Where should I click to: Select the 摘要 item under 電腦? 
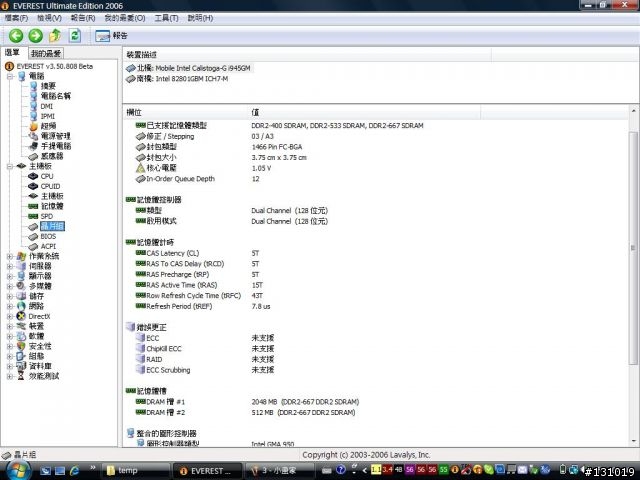(48, 86)
